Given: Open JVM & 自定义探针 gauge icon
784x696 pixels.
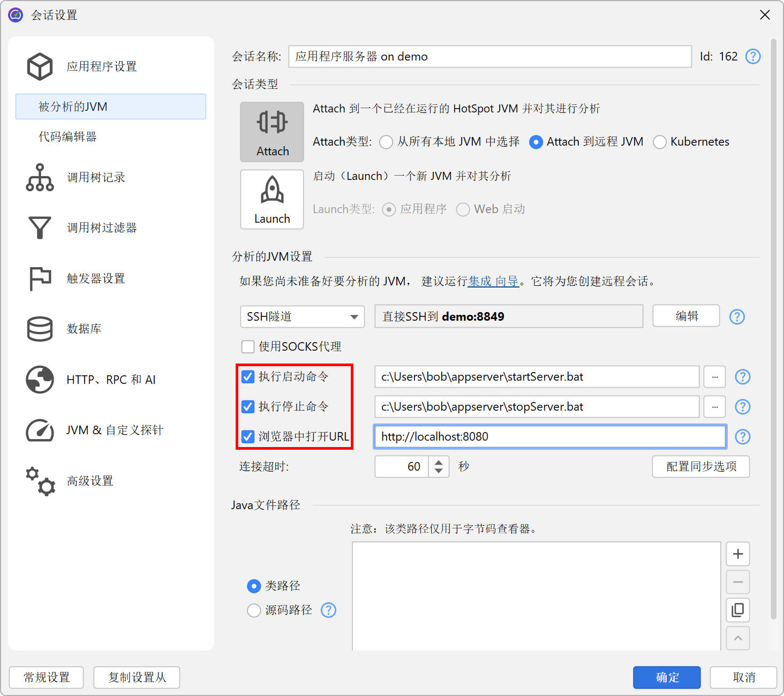Looking at the screenshot, I should point(40,430).
